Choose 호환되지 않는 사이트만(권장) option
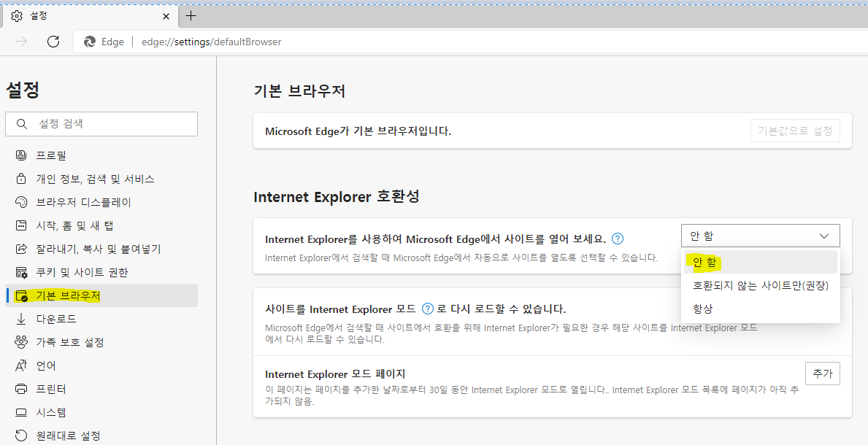Image resolution: width=868 pixels, height=445 pixels. tap(760, 285)
